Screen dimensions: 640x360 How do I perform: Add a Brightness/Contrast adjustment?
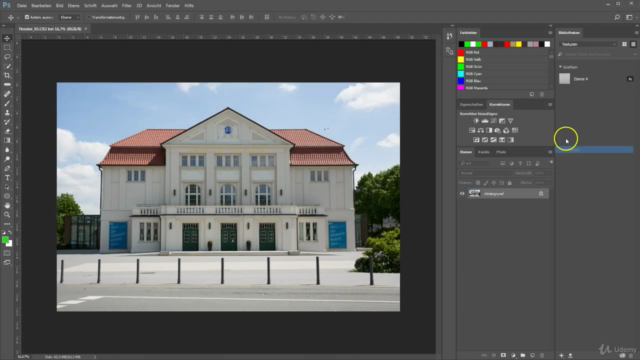point(476,121)
